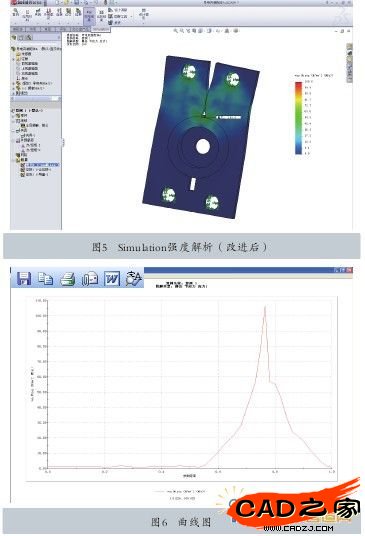365x536 pixels.
Task: Click the horizontal scrollbar under the feature tree
Action: click(36, 98)
